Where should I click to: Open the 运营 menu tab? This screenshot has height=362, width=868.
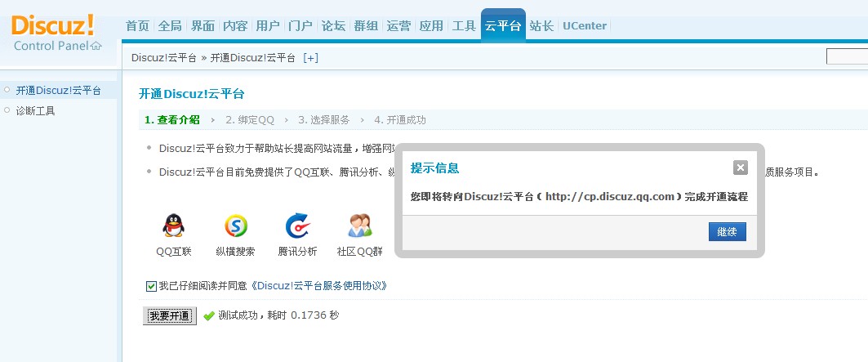point(398,25)
